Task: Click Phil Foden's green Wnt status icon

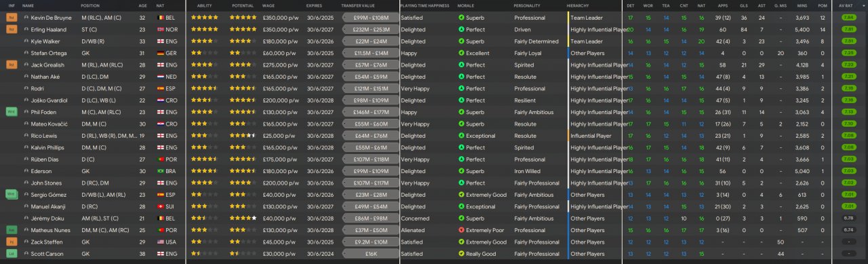Action: pos(12,112)
